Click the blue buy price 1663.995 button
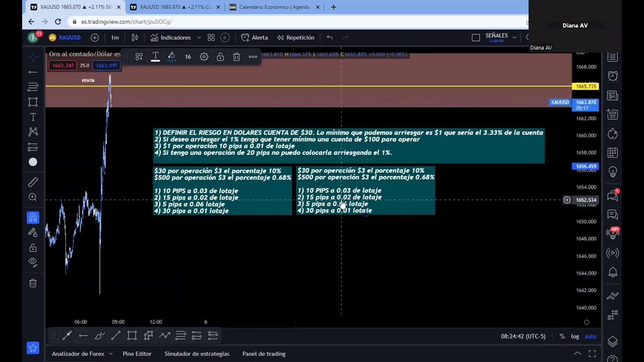This screenshot has width=644, height=362. (x=106, y=65)
